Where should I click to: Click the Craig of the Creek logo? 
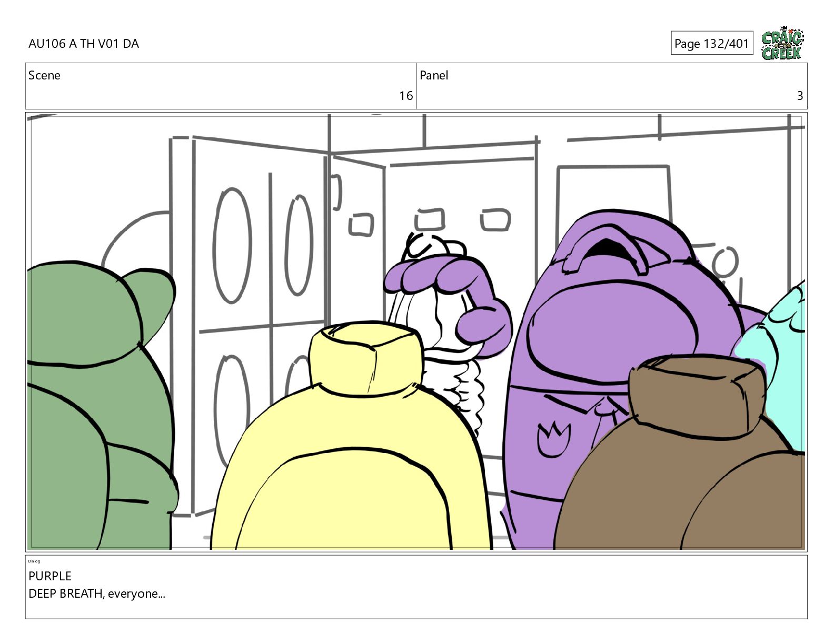click(x=782, y=43)
